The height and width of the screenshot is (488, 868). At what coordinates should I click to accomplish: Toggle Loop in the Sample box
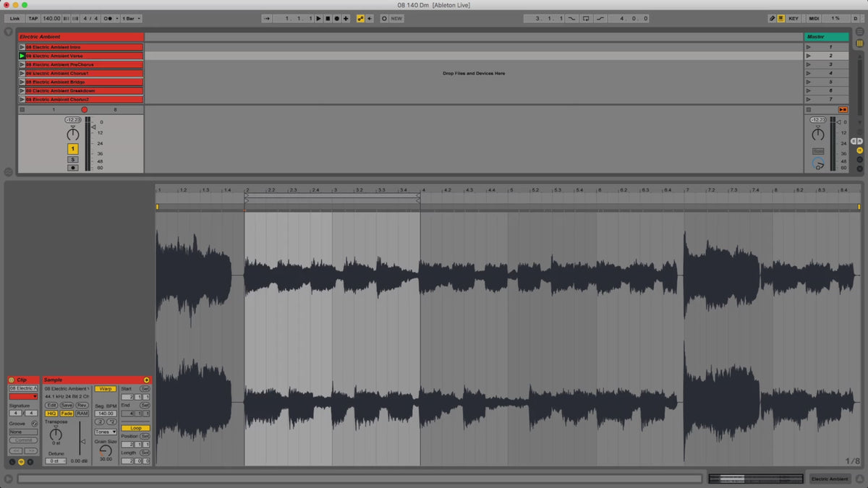pos(135,429)
